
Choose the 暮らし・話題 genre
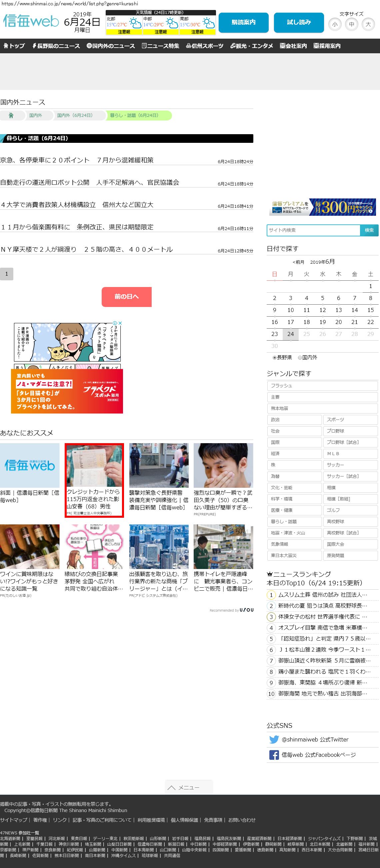[x=295, y=522]
